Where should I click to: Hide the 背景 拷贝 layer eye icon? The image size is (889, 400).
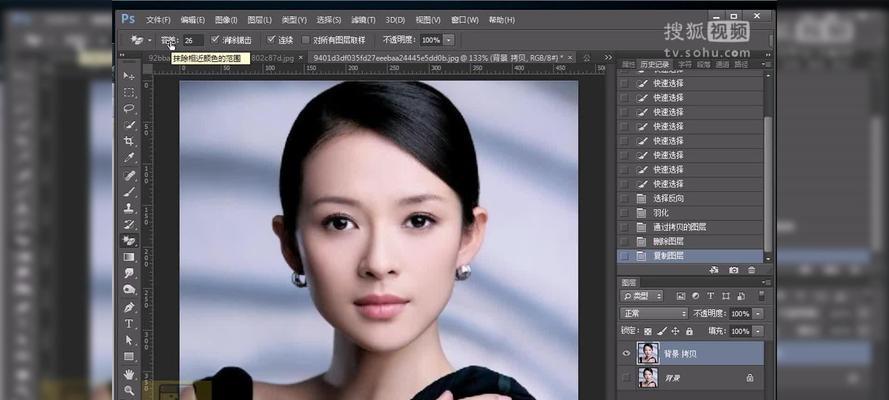click(626, 354)
